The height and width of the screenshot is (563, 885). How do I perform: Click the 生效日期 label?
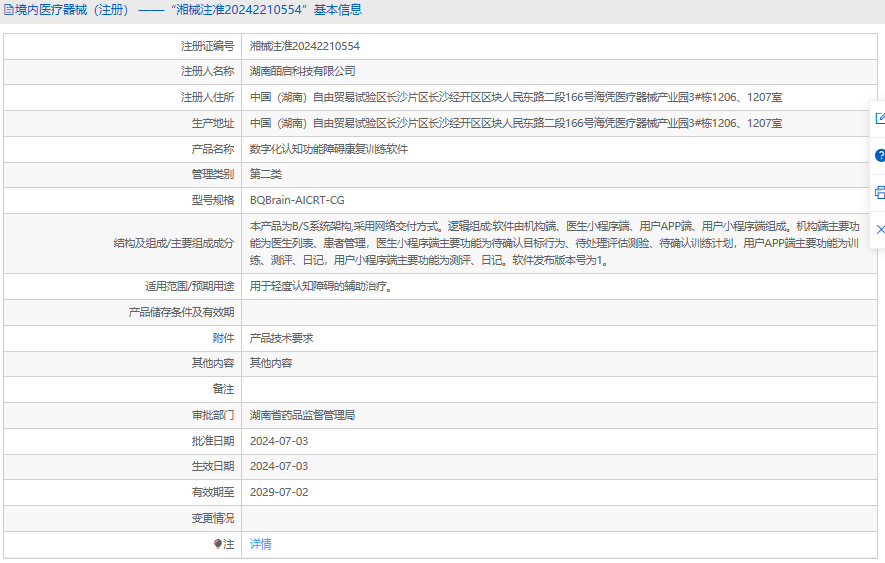(213, 466)
